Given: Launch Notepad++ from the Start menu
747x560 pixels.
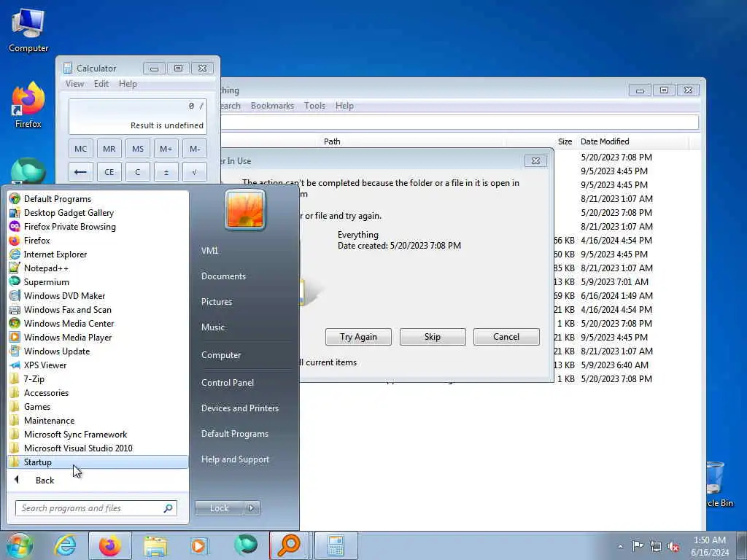Looking at the screenshot, I should tap(98, 268).
